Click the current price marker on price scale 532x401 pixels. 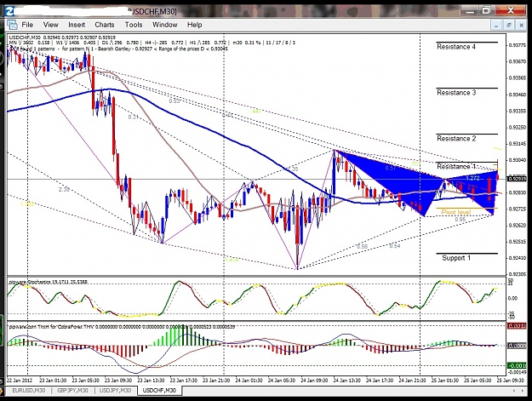pyautogui.click(x=518, y=179)
